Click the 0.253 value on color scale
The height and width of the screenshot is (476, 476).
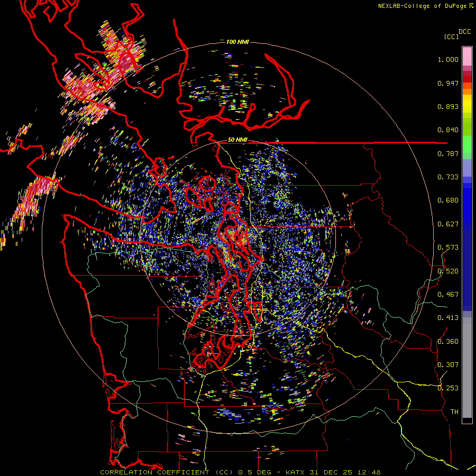click(448, 388)
